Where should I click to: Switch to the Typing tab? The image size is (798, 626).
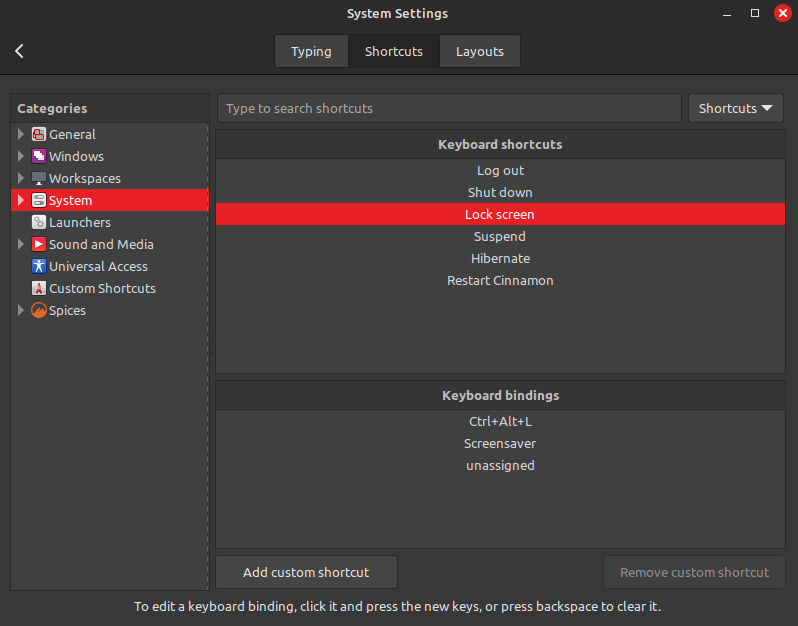[311, 51]
